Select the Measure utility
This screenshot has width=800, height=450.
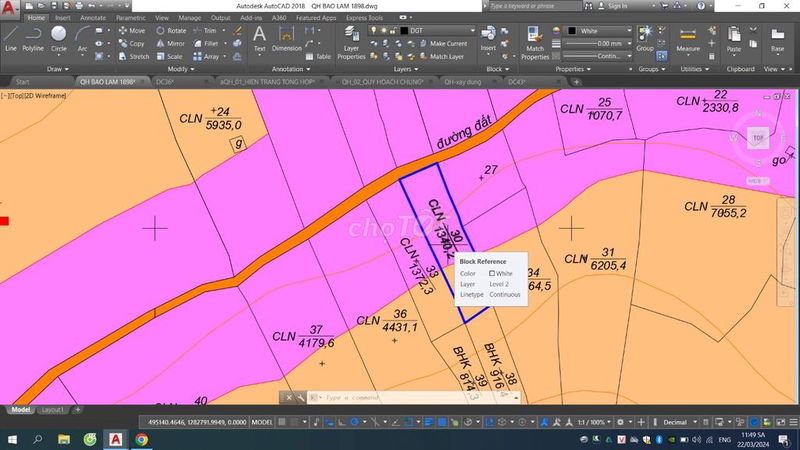point(688,38)
